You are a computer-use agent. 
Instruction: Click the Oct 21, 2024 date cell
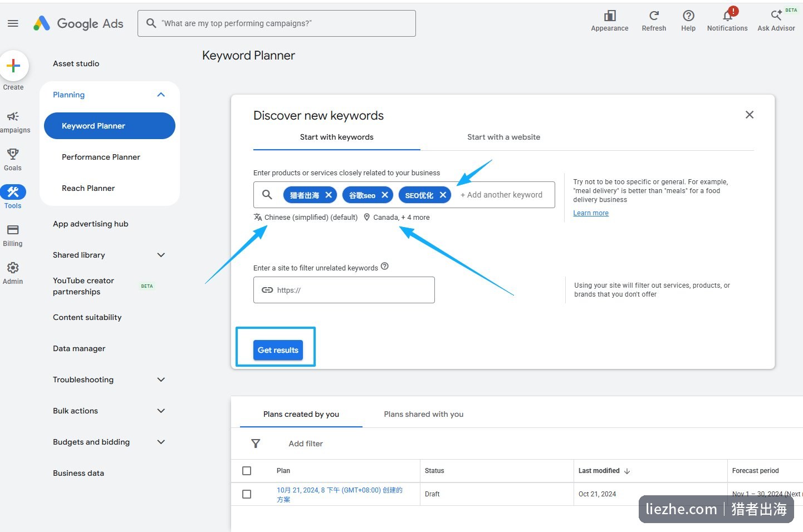pos(598,494)
